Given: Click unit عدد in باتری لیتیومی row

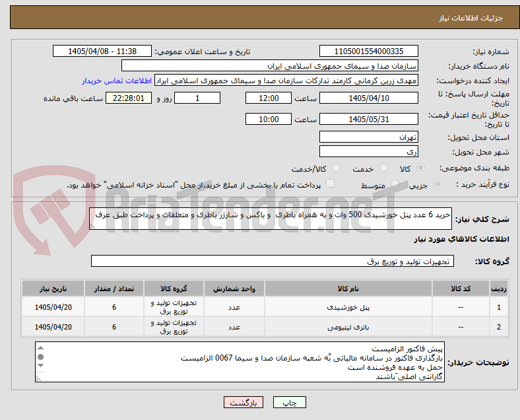Looking at the screenshot, I should [x=234, y=327].
